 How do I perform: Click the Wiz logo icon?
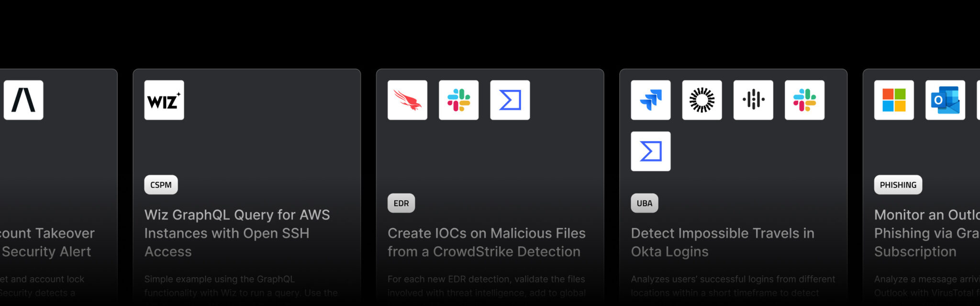coord(164,100)
